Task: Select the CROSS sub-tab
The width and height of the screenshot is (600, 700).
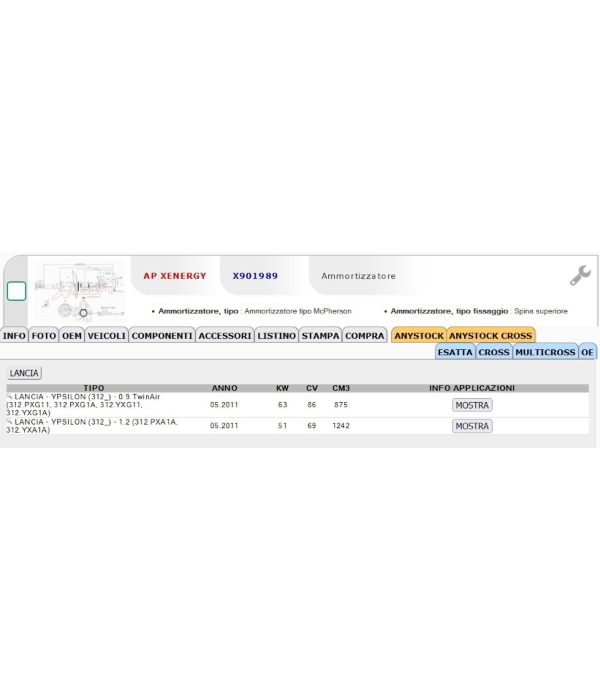Action: tap(494, 352)
